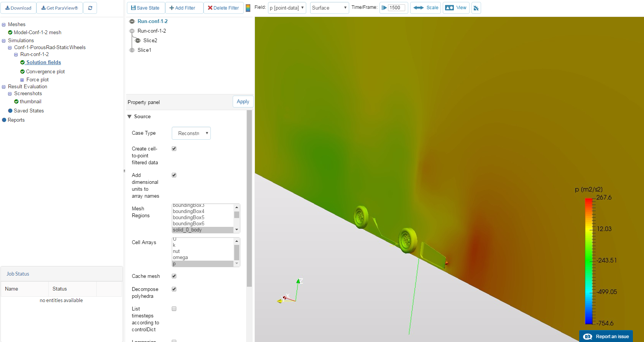Open Convergence plot in the tree

pos(45,72)
